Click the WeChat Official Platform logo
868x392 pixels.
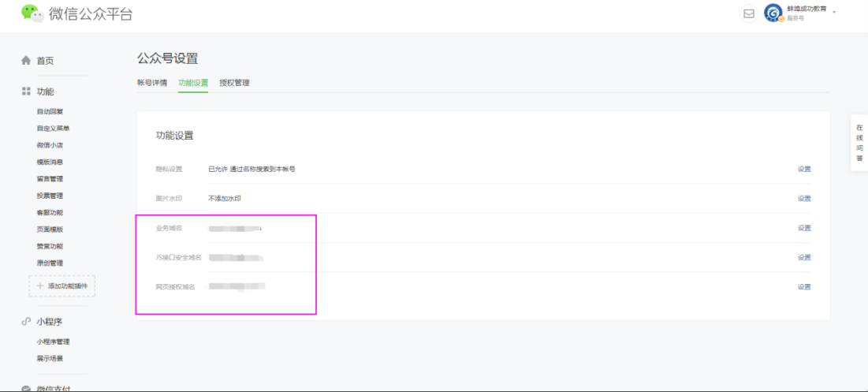point(32,13)
